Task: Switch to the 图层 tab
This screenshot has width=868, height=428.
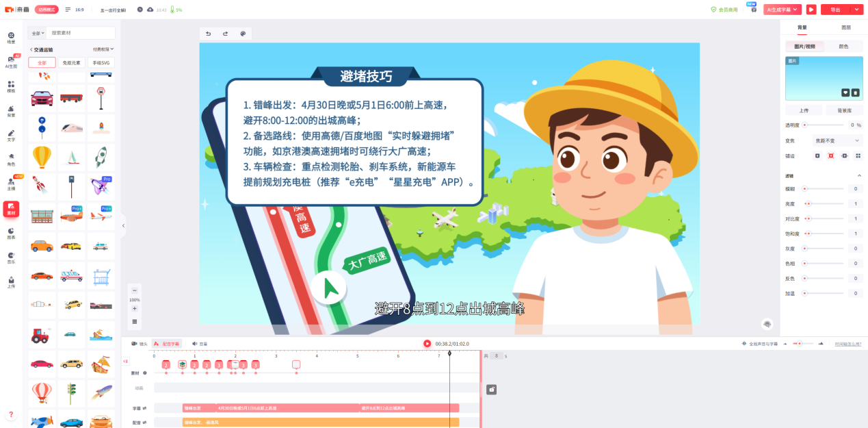Action: [x=845, y=28]
